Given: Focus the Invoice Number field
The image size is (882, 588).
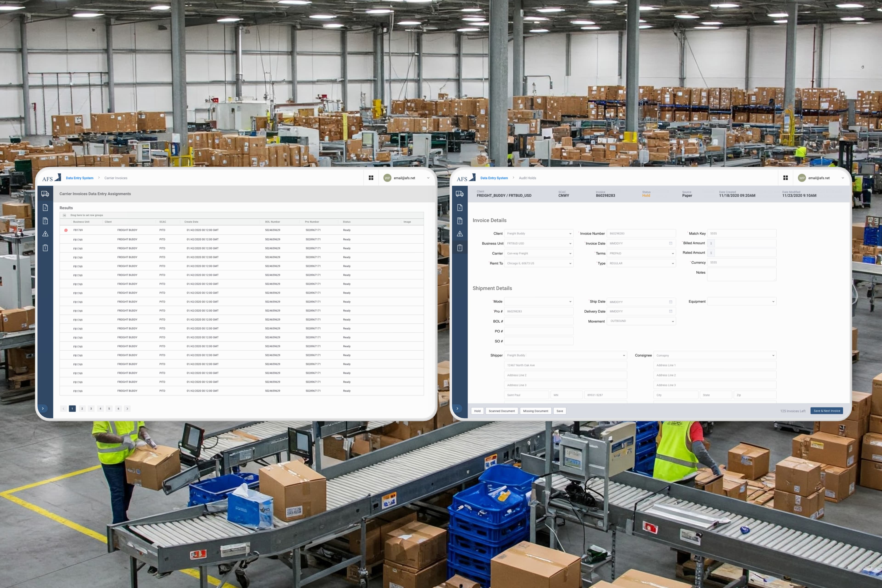Looking at the screenshot, I should pos(641,233).
